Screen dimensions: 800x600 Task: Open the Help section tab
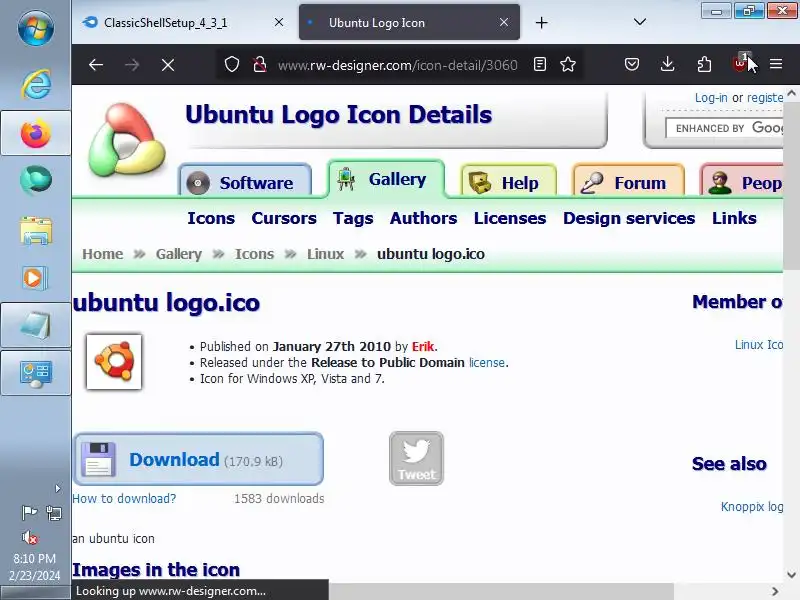click(x=508, y=182)
